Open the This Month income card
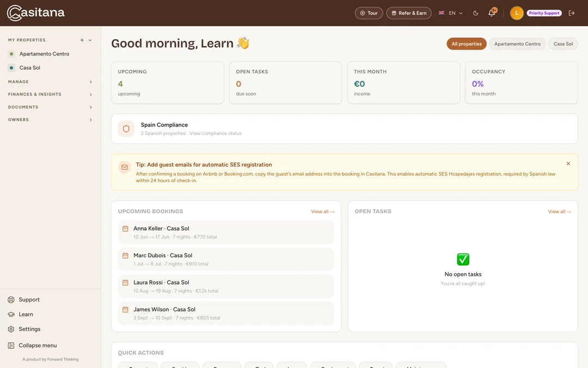 coord(403,83)
